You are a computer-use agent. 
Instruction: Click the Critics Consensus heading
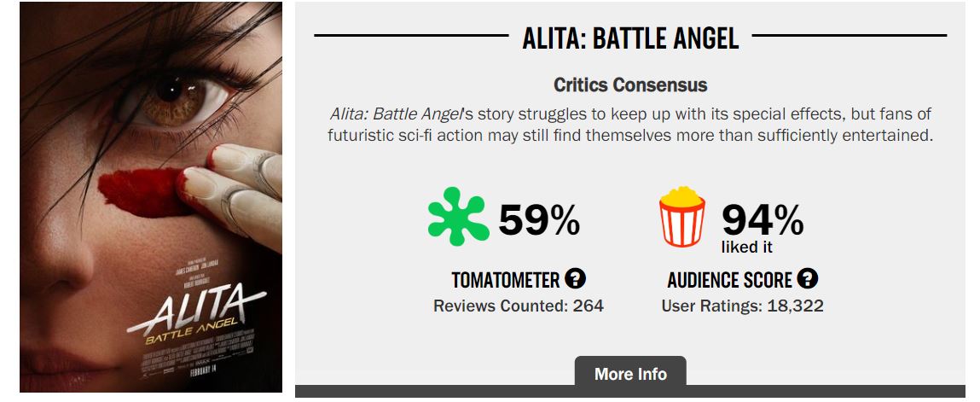(630, 85)
